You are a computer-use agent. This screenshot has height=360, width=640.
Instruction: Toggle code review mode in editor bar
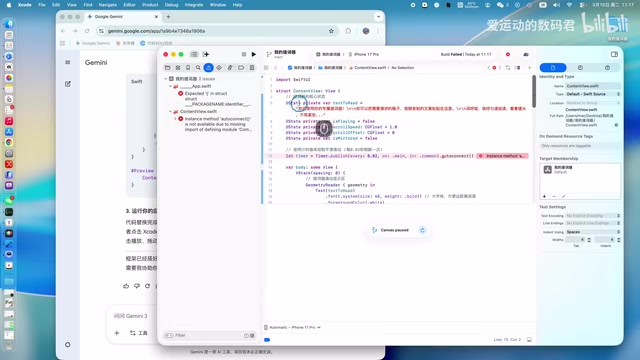508,68
